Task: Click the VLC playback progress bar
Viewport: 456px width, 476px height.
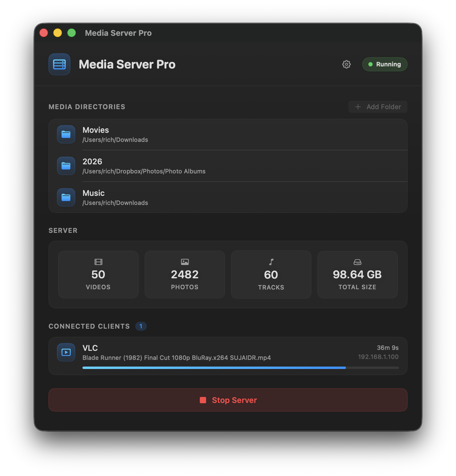Action: [241, 368]
